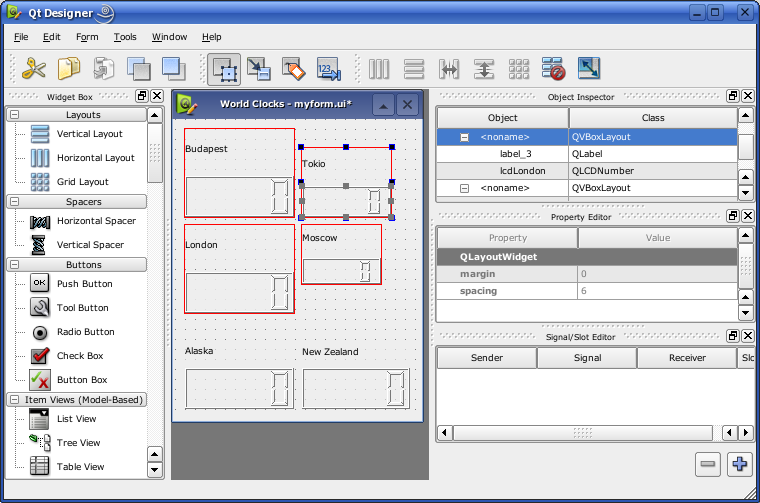Image resolution: width=760 pixels, height=503 pixels.
Task: Select Check Box widget in Widget Box
Action: click(x=66, y=356)
